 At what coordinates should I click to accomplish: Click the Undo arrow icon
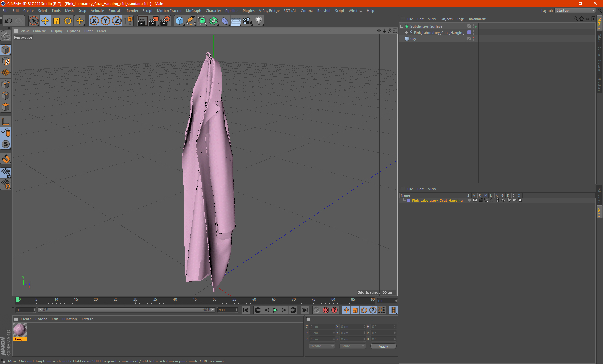point(8,21)
